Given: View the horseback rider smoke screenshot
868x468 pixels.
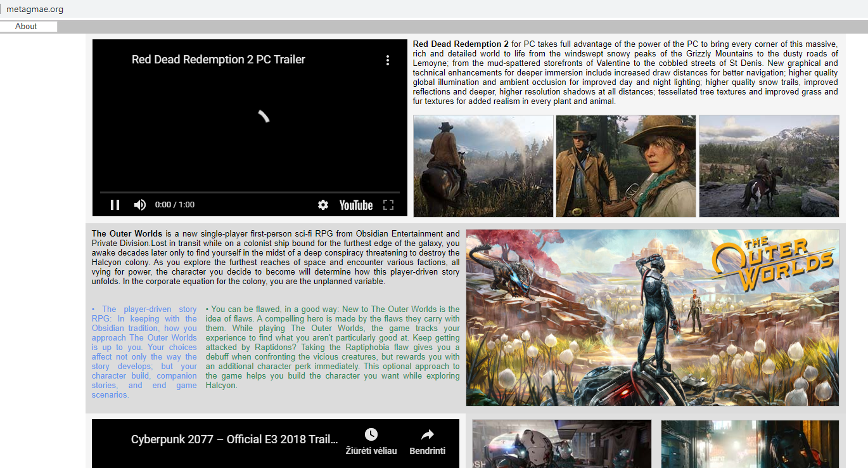Looking at the screenshot, I should click(x=483, y=166).
